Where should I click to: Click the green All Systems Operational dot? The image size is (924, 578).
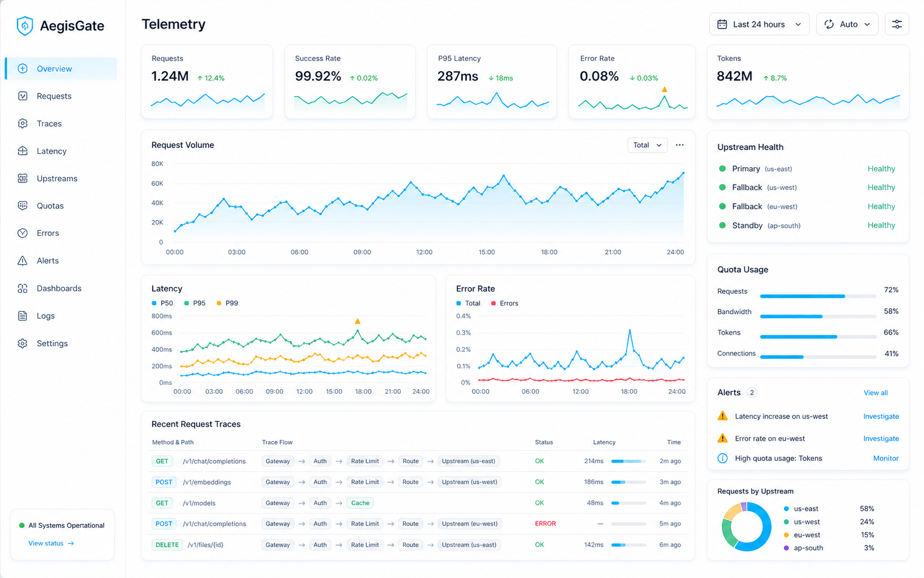[x=22, y=526]
